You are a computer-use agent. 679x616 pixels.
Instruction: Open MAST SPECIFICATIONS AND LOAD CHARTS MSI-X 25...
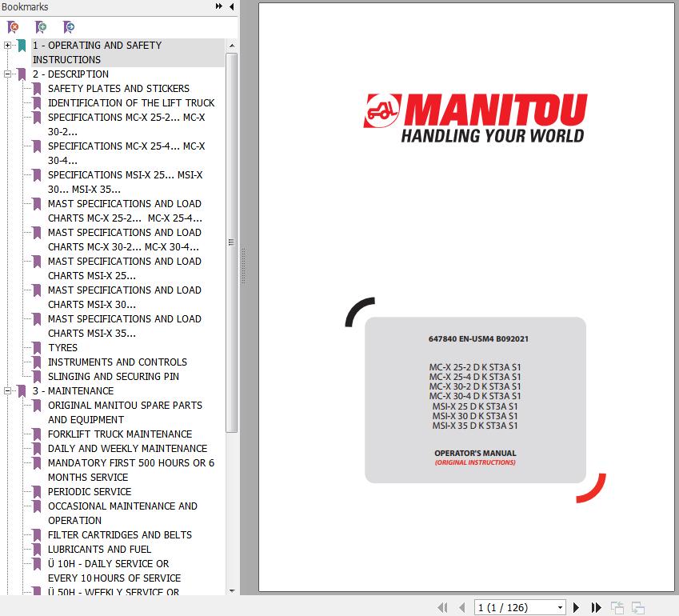tap(125, 269)
